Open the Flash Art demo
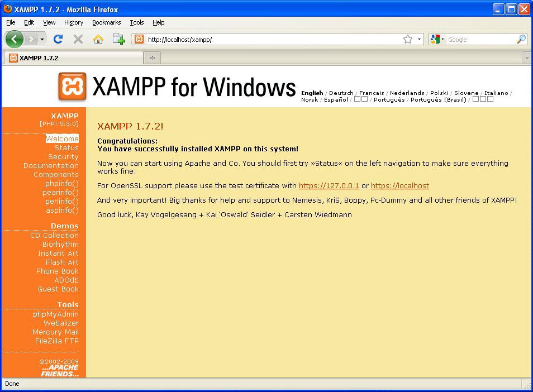The width and height of the screenshot is (533, 392). point(62,262)
